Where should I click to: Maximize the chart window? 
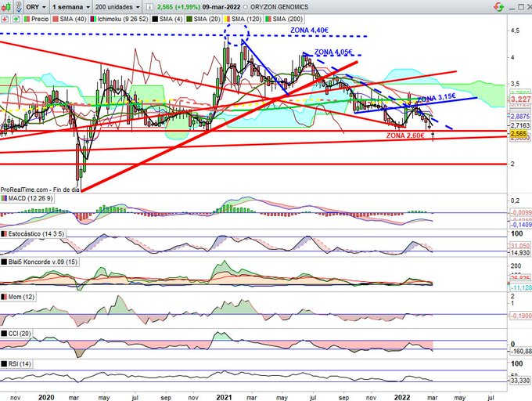(x=521, y=7)
